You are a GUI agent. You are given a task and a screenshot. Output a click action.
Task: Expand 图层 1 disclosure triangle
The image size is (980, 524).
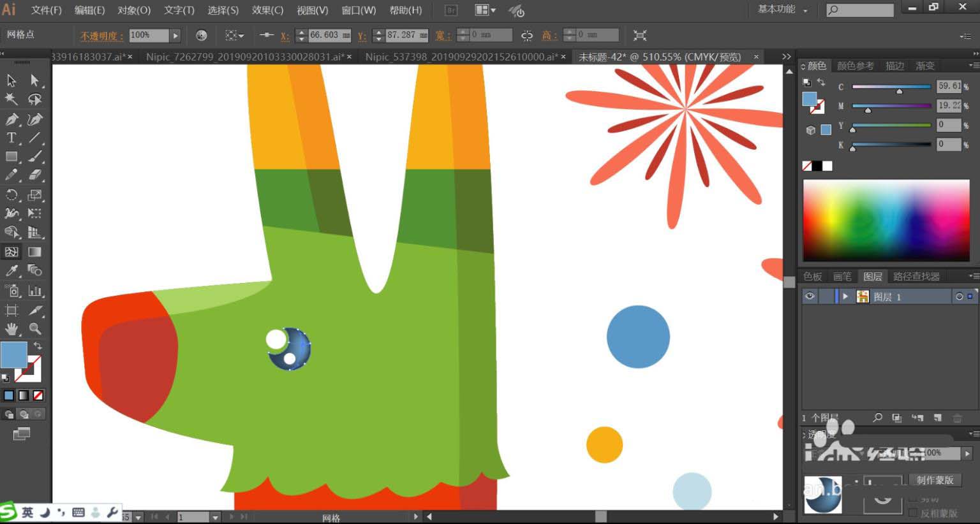(x=845, y=296)
